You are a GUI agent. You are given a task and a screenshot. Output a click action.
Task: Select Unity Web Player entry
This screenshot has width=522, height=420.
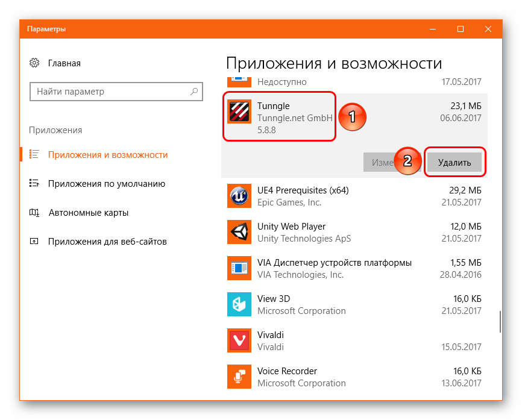pyautogui.click(x=354, y=232)
